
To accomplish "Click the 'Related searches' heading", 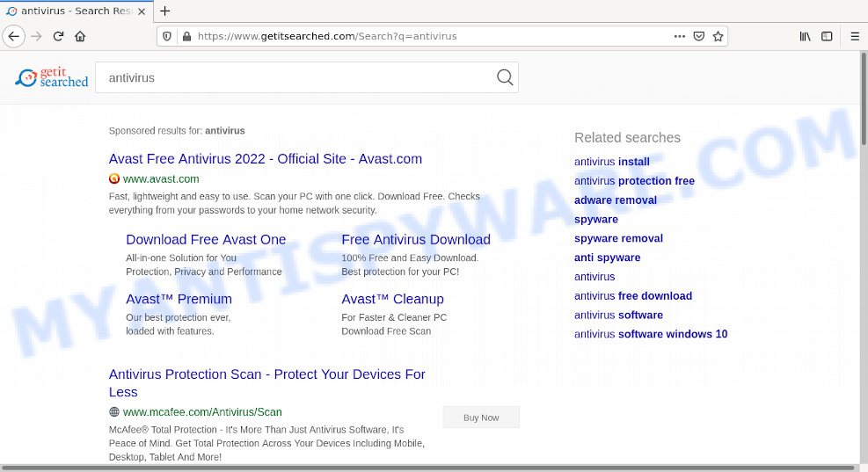I will pyautogui.click(x=627, y=138).
